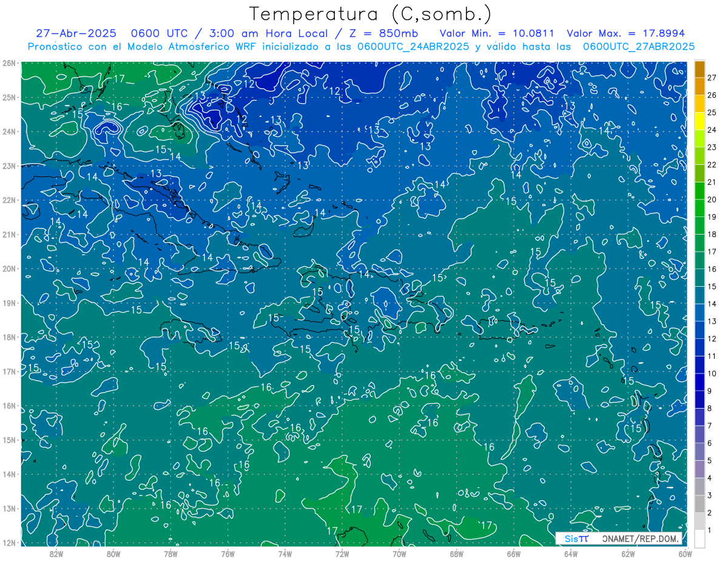Click color scale label '3'

pyautogui.click(x=710, y=495)
